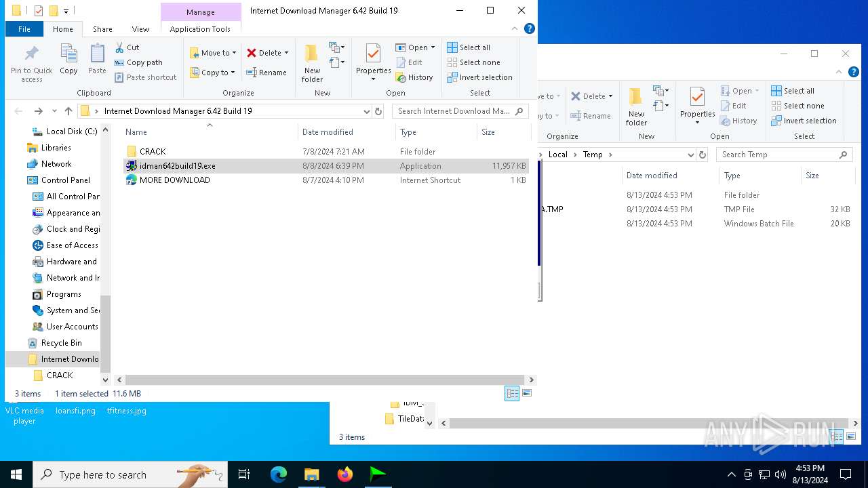
Task: Switch to Large icons view in front window
Action: (527, 393)
